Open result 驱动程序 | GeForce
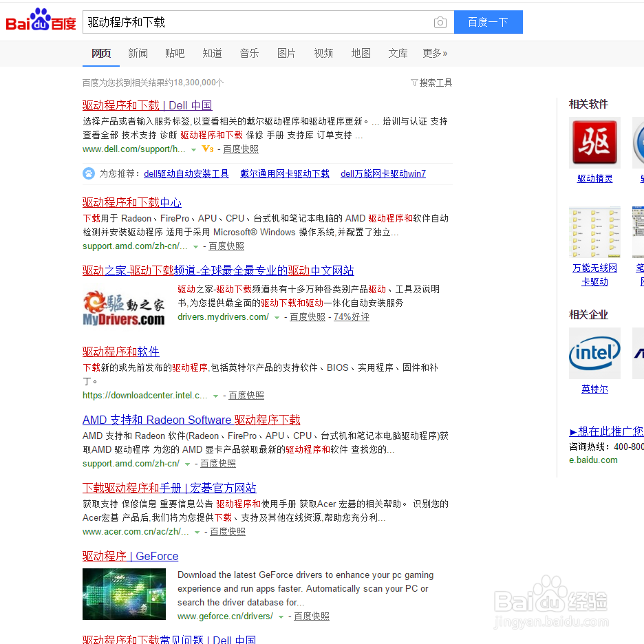Image resolution: width=644 pixels, height=644 pixels. pyautogui.click(x=130, y=556)
